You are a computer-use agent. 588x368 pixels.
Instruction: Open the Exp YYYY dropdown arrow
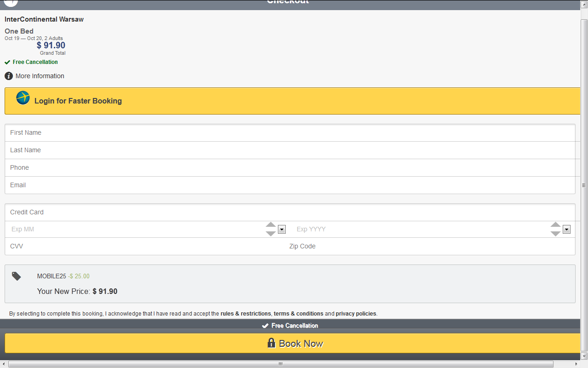566,230
